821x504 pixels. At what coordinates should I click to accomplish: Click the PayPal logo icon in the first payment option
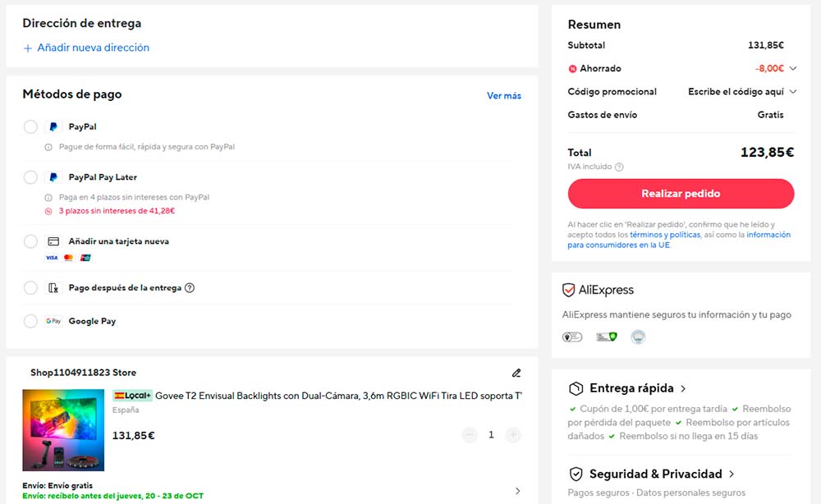pos(53,127)
